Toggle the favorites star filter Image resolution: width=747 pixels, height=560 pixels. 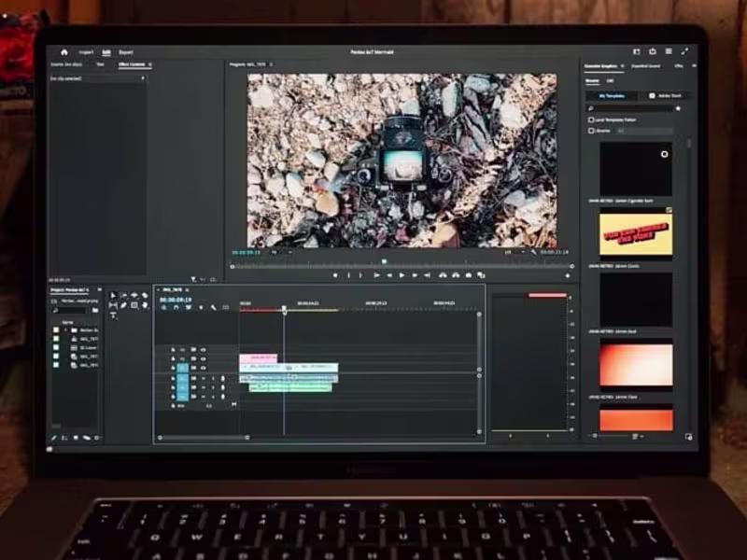[x=679, y=108]
